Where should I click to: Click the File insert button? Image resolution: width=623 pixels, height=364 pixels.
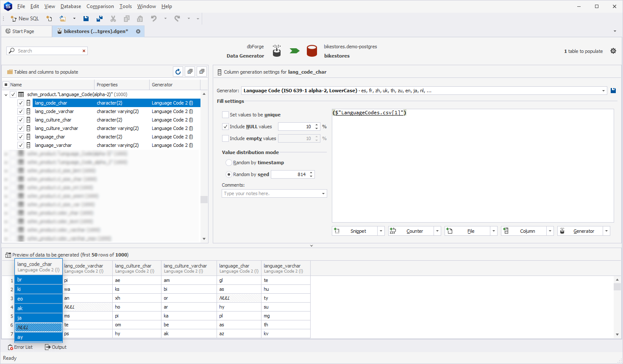(467, 231)
